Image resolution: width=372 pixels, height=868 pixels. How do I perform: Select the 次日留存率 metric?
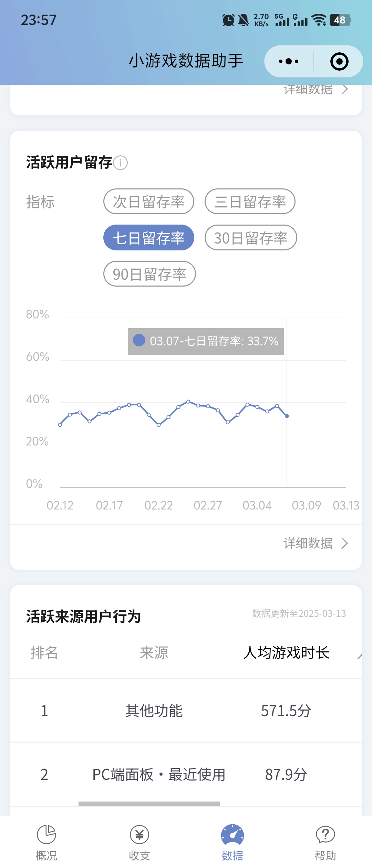149,201
